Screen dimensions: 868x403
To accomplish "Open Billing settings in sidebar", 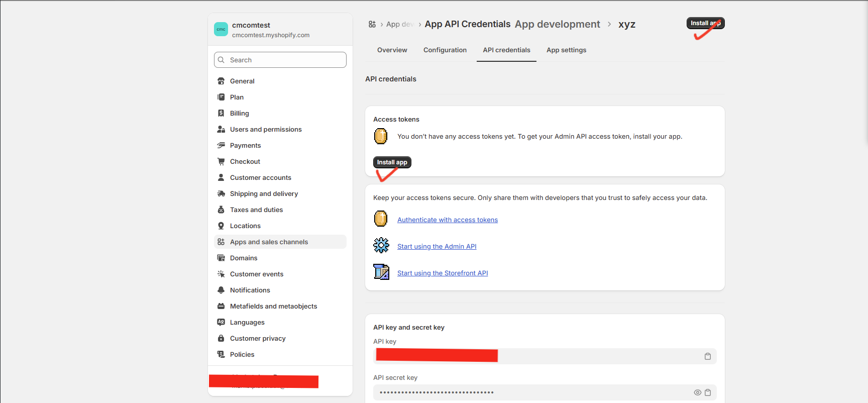I will [239, 114].
